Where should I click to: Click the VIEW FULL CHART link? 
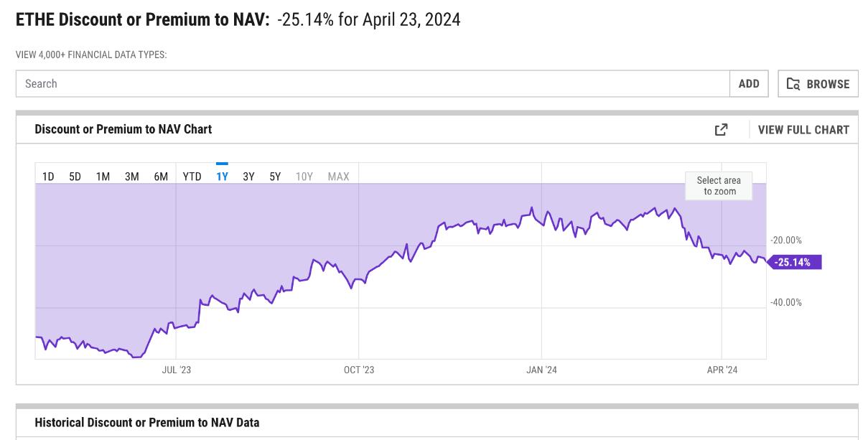pos(803,130)
